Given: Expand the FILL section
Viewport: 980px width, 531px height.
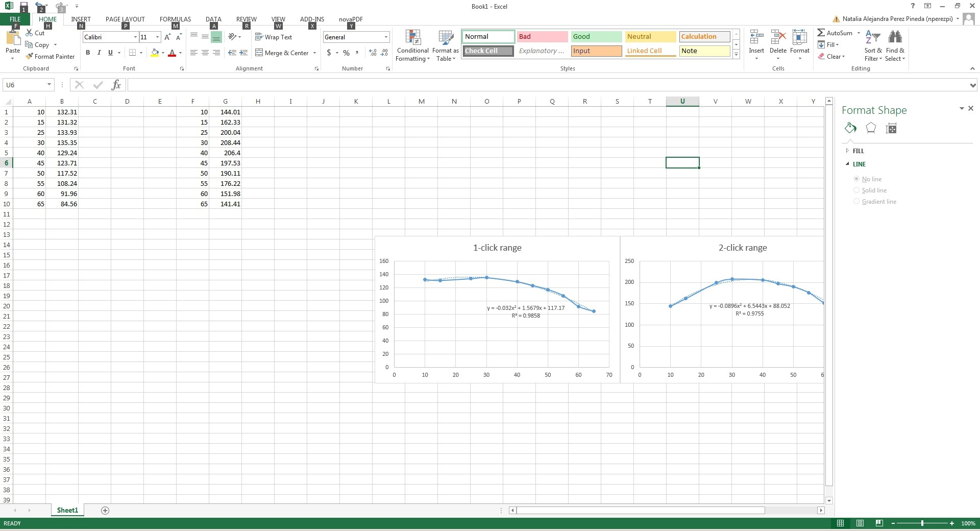Looking at the screenshot, I should click(x=858, y=151).
